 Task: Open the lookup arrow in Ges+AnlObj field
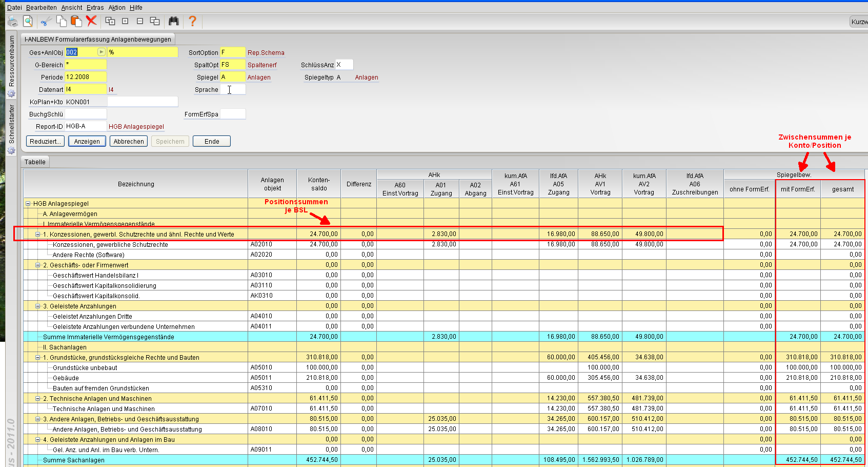click(101, 52)
